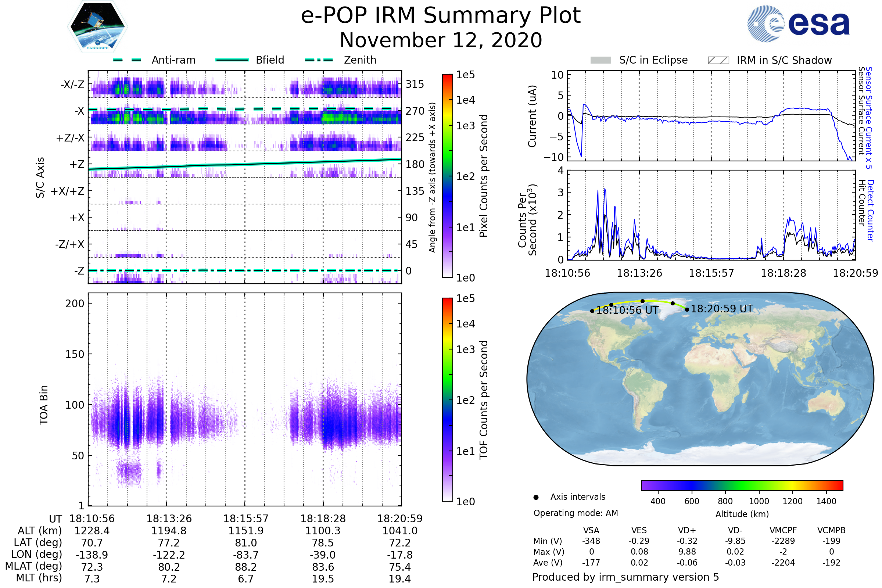This screenshot has height=588, width=882.
Task: Click the November 12, 2020 date heading
Action: [x=441, y=40]
